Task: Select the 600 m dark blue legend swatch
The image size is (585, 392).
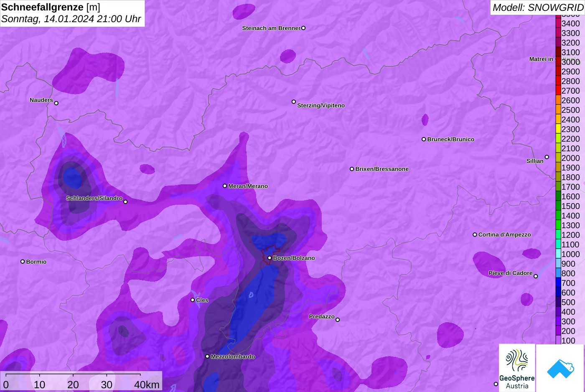Action: coord(558,292)
